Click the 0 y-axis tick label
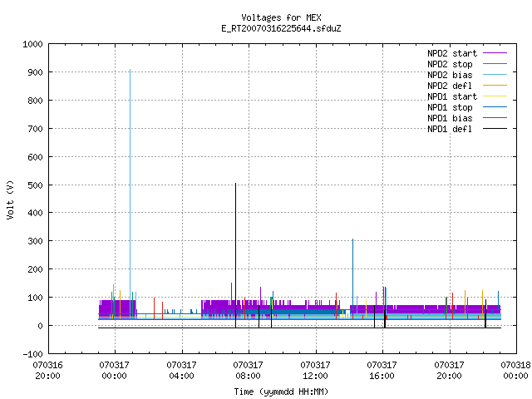The height and width of the screenshot is (399, 532). point(41,326)
